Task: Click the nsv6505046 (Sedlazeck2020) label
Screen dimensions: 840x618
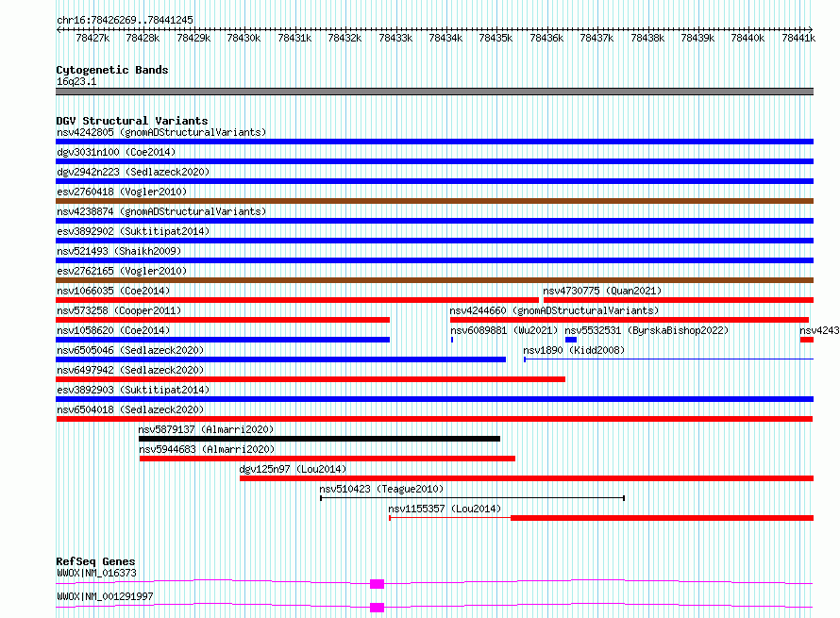Action: pos(130,350)
